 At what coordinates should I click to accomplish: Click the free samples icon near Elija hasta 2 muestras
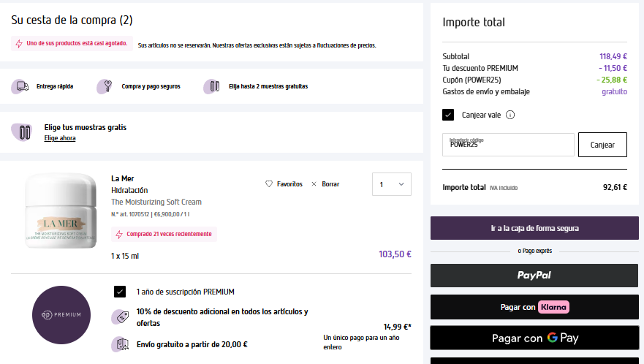coord(213,86)
